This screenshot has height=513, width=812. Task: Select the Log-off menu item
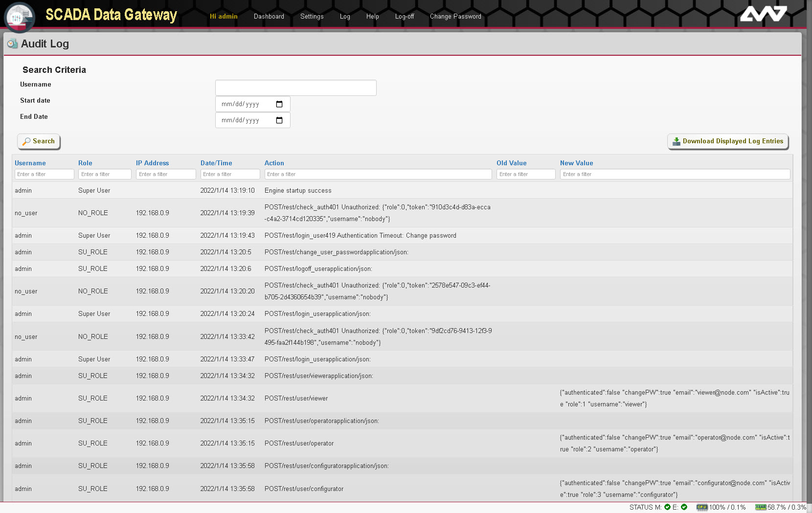404,17
